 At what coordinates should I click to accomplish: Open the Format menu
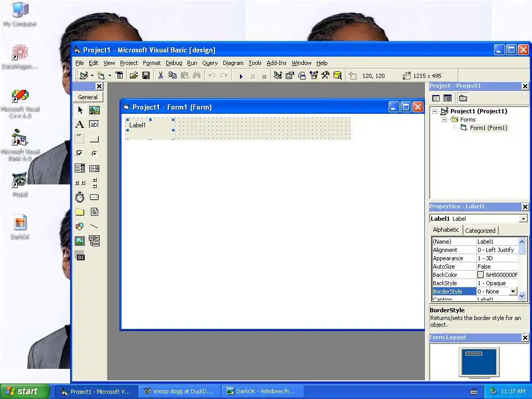[152, 63]
